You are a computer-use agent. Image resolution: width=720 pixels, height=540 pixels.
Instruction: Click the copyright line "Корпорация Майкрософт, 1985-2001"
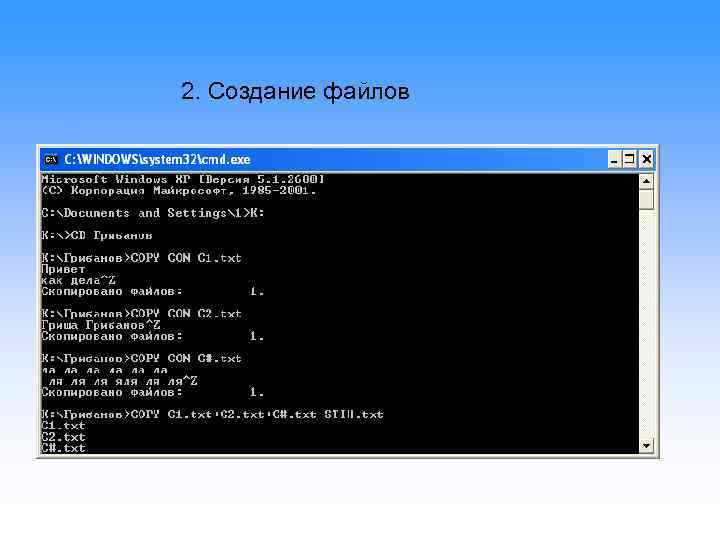(179, 191)
